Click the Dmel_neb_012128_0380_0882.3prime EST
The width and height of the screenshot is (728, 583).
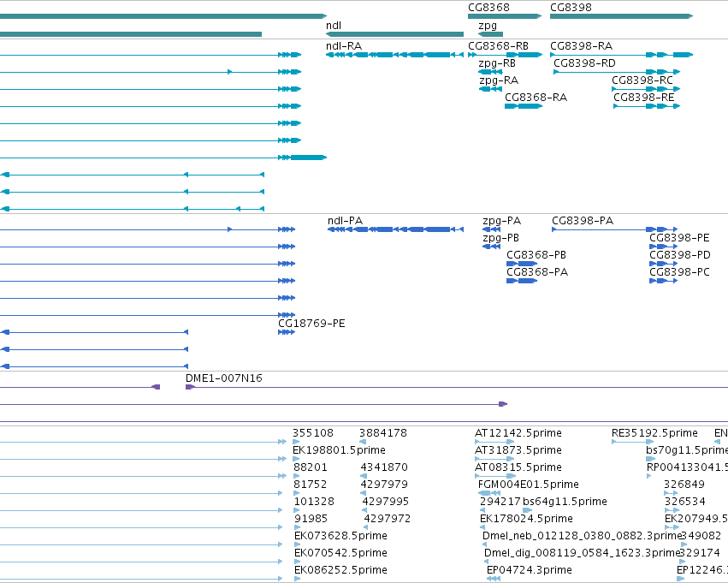pyautogui.click(x=485, y=544)
